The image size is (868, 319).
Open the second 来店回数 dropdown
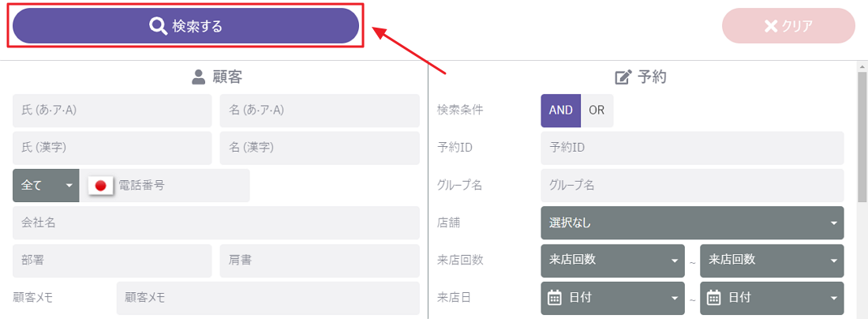pyautogui.click(x=772, y=261)
